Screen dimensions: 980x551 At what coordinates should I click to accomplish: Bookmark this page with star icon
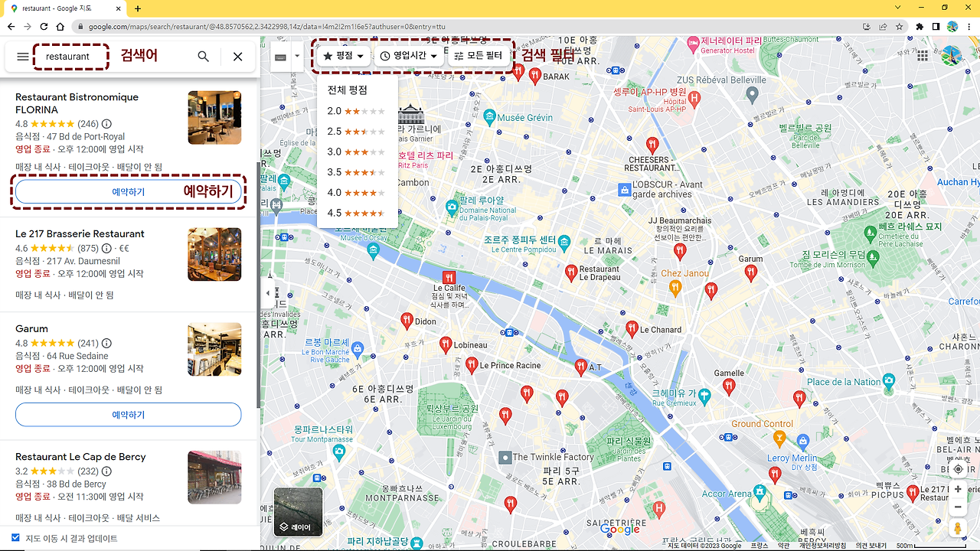click(899, 26)
